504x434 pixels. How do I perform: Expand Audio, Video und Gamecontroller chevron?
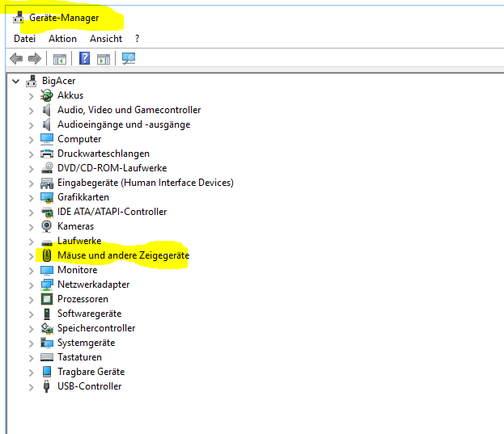[32, 111]
